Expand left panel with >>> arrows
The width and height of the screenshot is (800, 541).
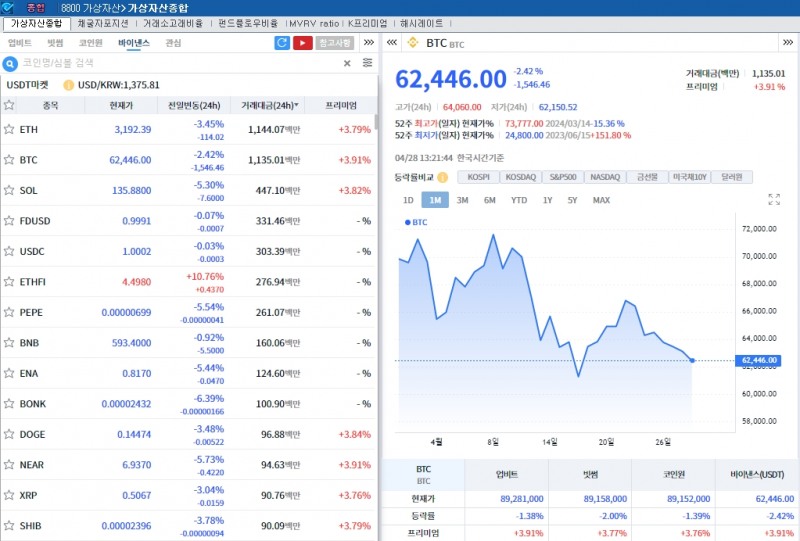point(368,43)
